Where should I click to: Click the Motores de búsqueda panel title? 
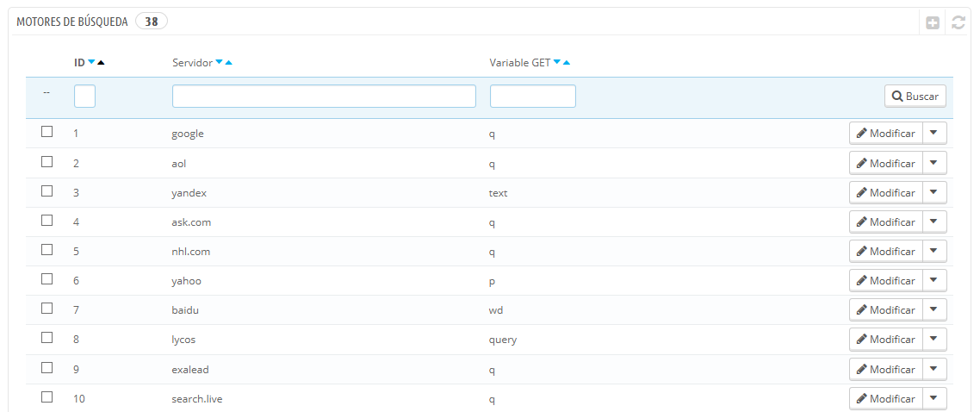coord(71,22)
